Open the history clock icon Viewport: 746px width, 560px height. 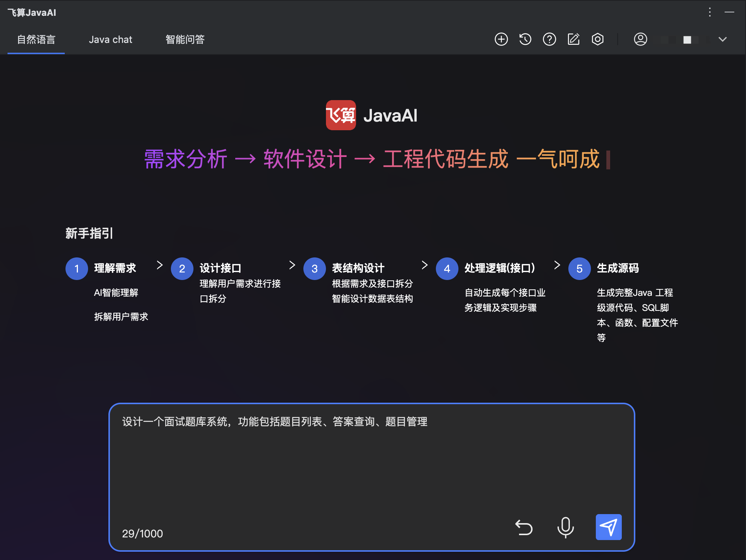[x=525, y=39]
